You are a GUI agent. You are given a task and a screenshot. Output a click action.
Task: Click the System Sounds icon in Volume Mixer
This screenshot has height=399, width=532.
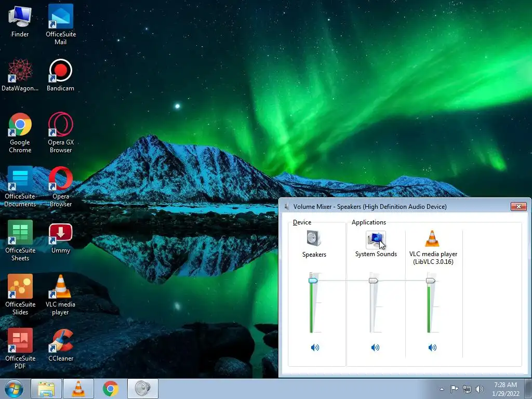coord(376,239)
